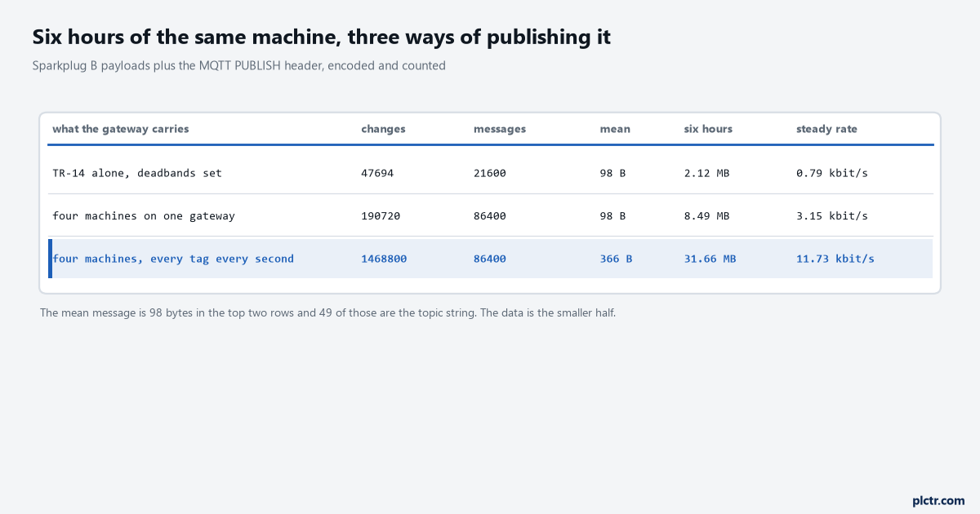980x514 pixels.
Task: Click the 'Sparkplug B payloads' subtitle
Action: tap(239, 66)
